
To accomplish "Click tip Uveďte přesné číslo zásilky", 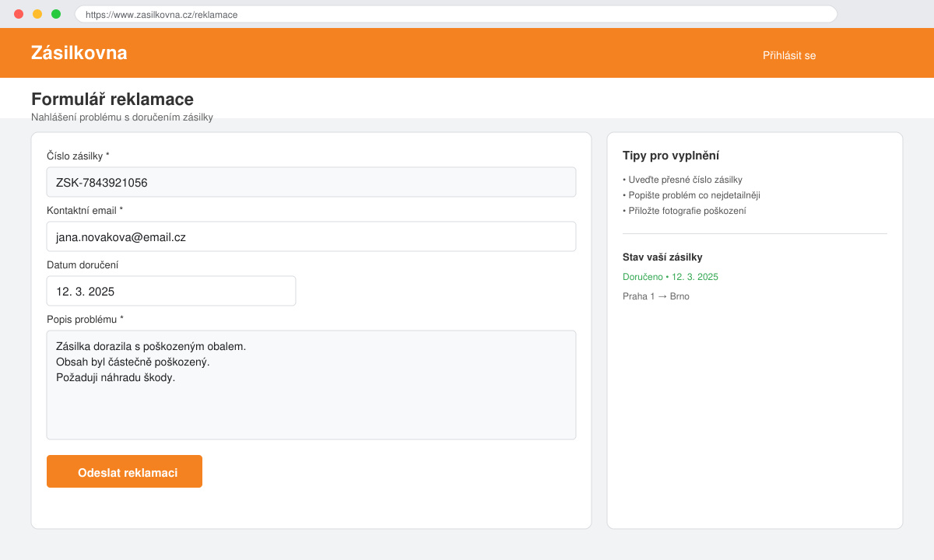I will pyautogui.click(x=683, y=180).
